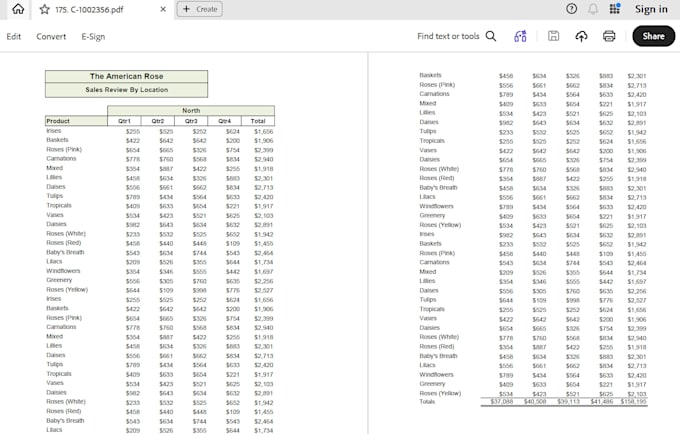
Task: Click the search magnifier icon
Action: point(491,36)
